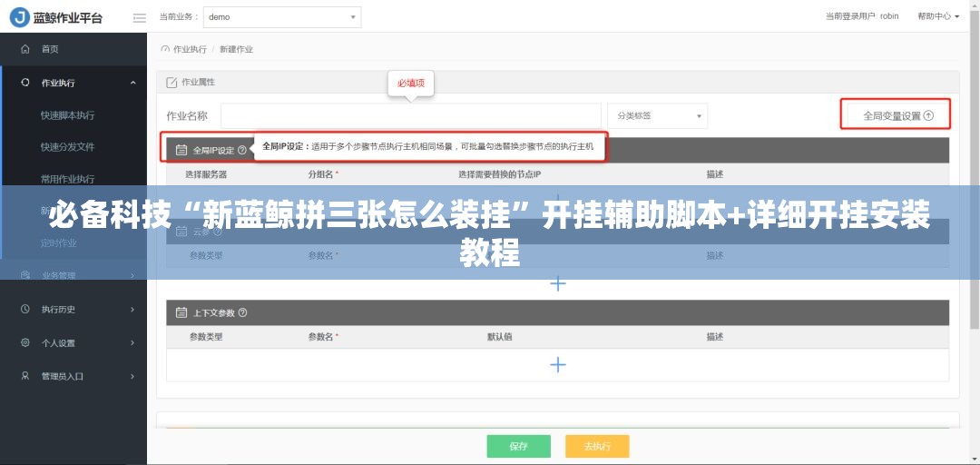Viewport: 980px width, 465px height.
Task: Click the 作业执行 sidebar icon
Action: (x=25, y=83)
